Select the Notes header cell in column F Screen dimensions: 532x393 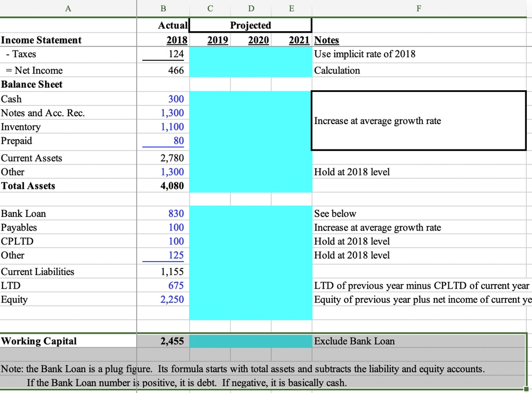(x=326, y=40)
